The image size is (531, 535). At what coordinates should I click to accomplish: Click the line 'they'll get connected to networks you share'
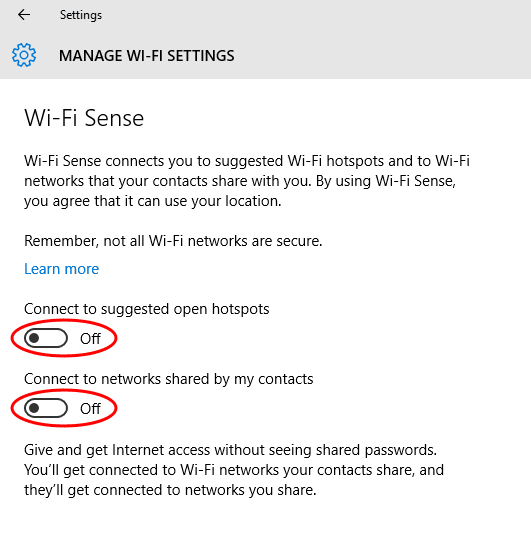pyautogui.click(x=170, y=490)
